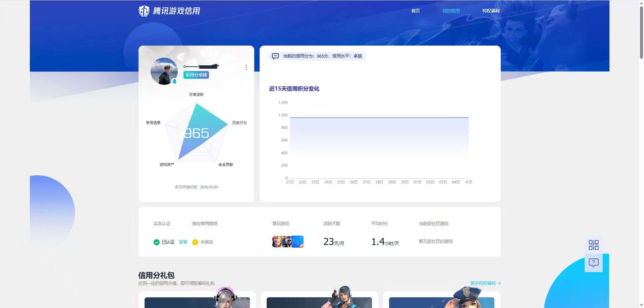Screen dimensions: 644x308
Task: Click the 安全贡献 radar axis label
Action: tap(225, 165)
